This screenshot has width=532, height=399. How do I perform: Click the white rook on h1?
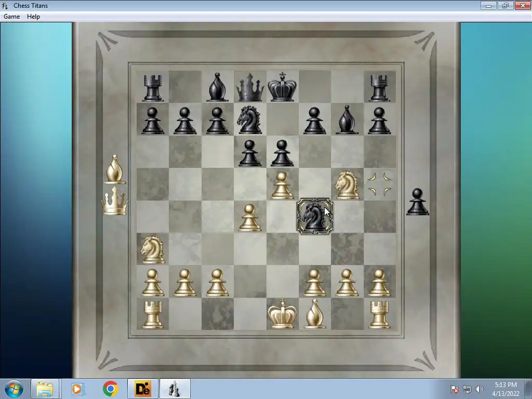point(379,315)
